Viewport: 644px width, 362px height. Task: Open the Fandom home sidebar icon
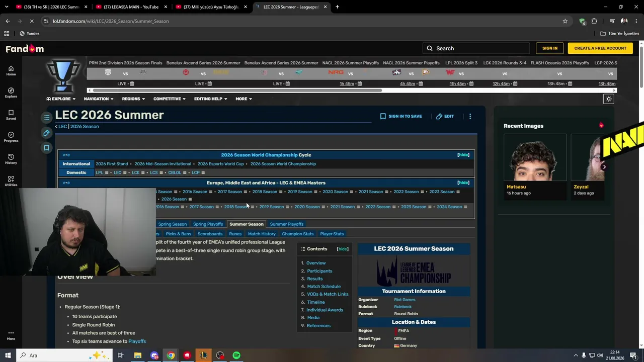pos(11,70)
